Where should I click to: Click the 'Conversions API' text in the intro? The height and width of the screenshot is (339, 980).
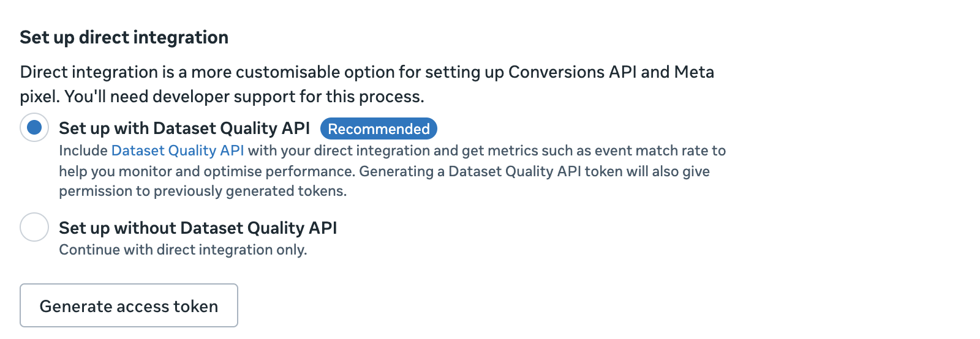[x=572, y=72]
